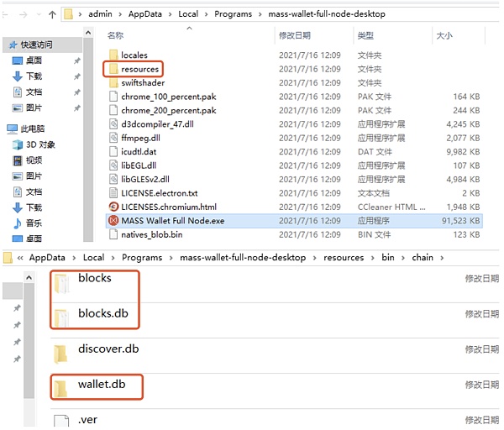
Task: Open the blocks folder icon in chain window
Action: pos(61,284)
